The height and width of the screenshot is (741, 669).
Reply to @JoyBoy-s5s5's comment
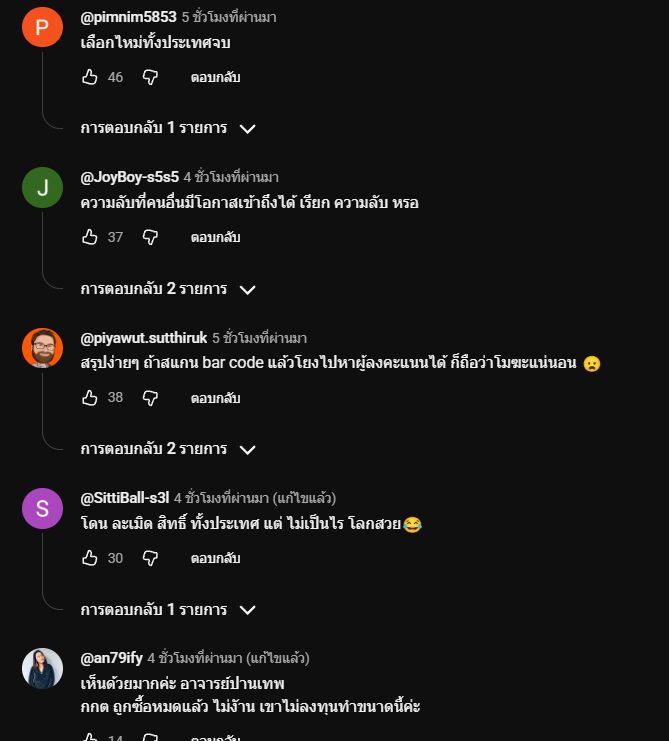click(215, 237)
